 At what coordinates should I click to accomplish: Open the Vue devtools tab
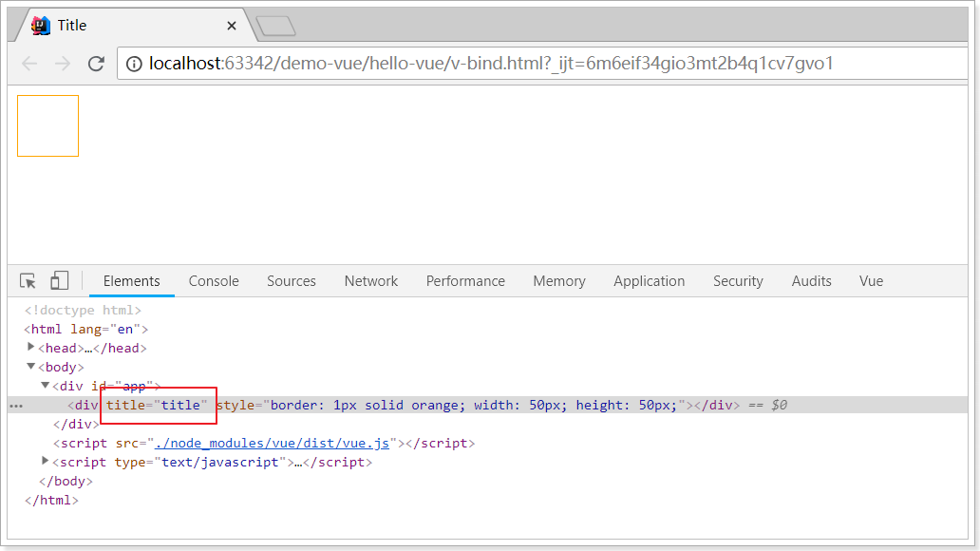pos(871,281)
